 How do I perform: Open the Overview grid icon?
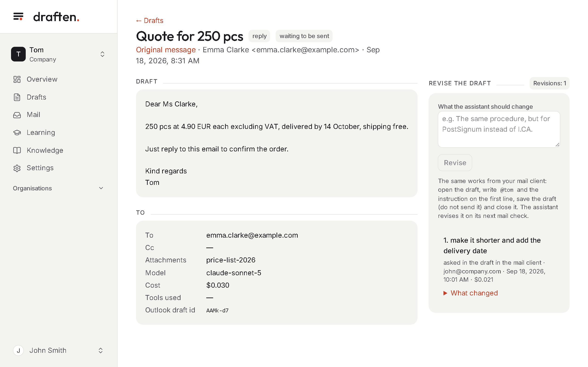(17, 79)
